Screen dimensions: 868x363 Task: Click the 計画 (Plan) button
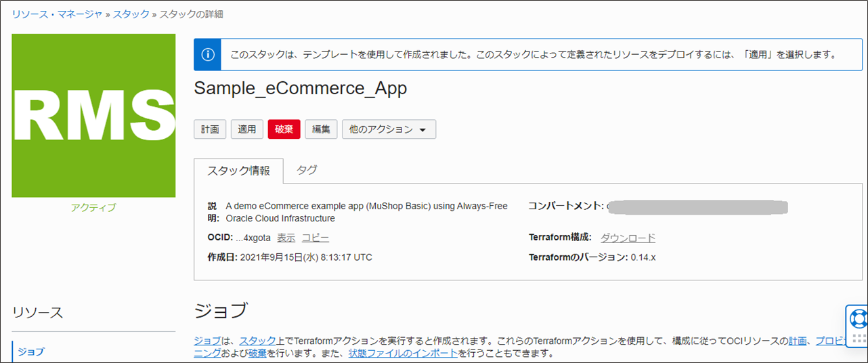pyautogui.click(x=210, y=129)
